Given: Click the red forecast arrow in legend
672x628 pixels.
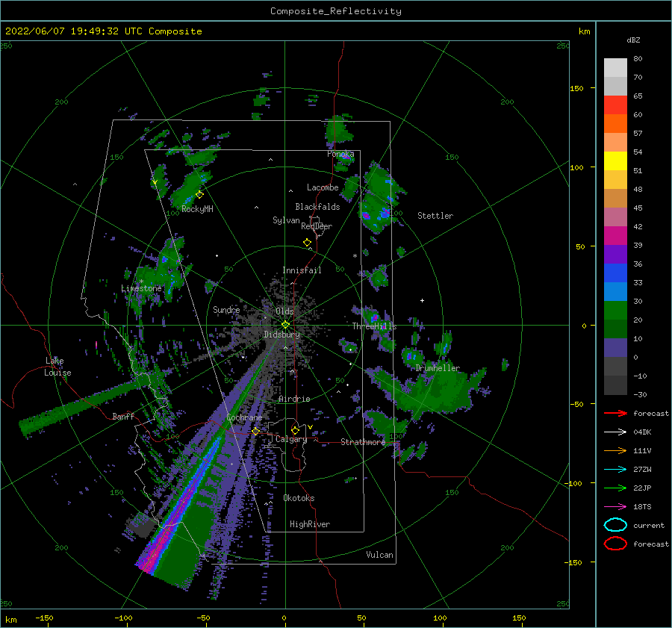Looking at the screenshot, I should tap(615, 413).
